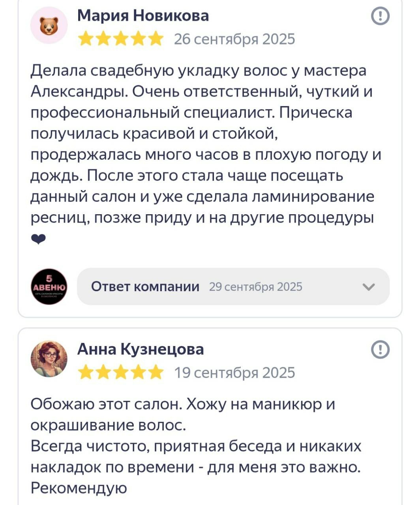Click the date 26 сентября 2025

tap(234, 39)
